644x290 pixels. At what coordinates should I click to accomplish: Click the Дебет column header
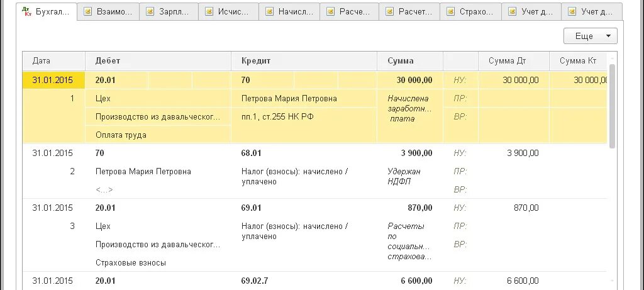click(158, 61)
